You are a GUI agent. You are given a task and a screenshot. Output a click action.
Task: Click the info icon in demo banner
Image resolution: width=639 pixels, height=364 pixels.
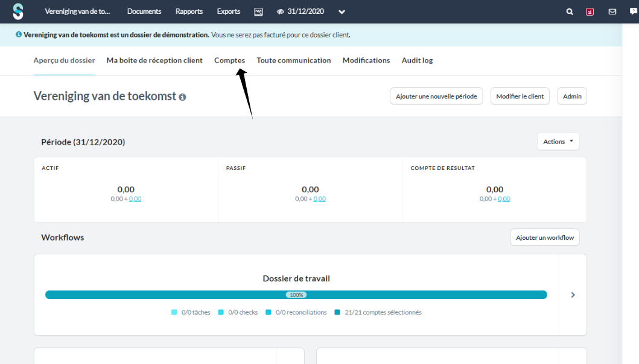coord(19,34)
